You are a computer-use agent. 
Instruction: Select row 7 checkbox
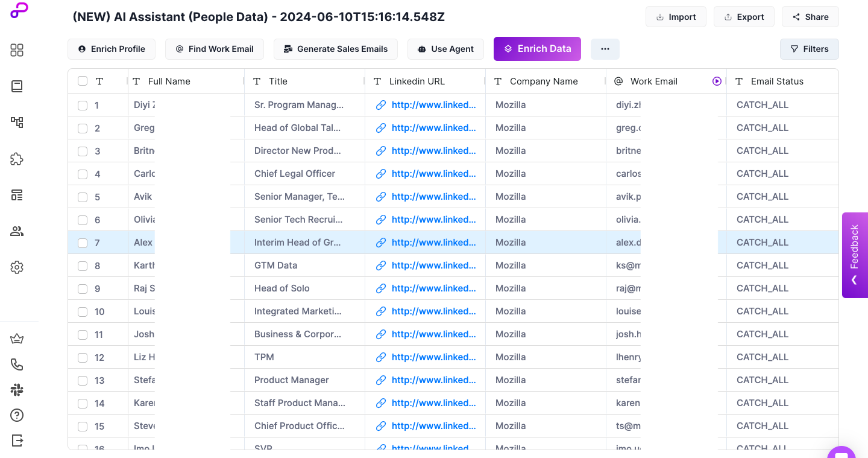(x=83, y=243)
